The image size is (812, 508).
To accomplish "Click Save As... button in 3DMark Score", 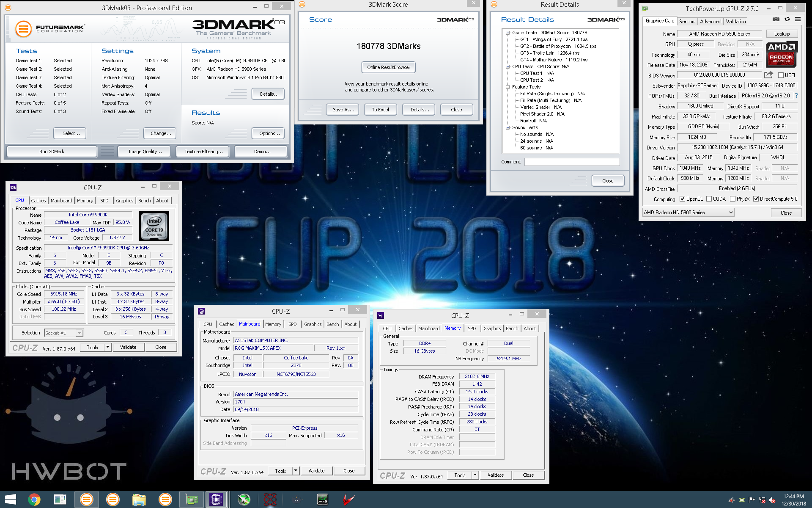I will pos(343,110).
